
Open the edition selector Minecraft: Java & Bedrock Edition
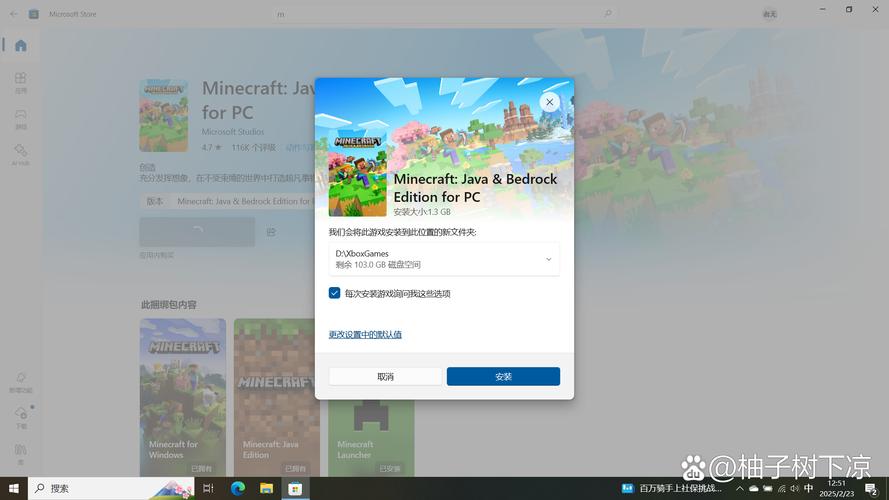pos(227,201)
